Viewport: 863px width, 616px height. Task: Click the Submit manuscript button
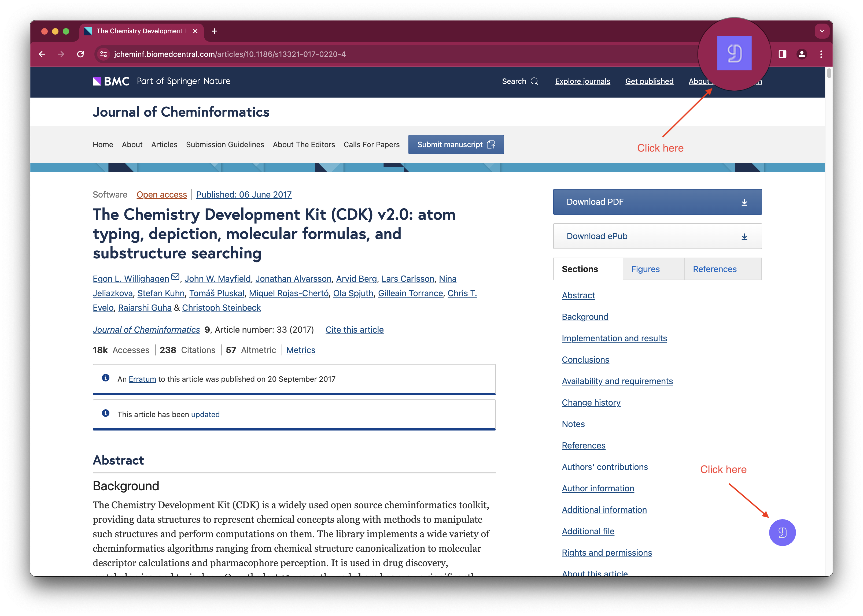456,144
